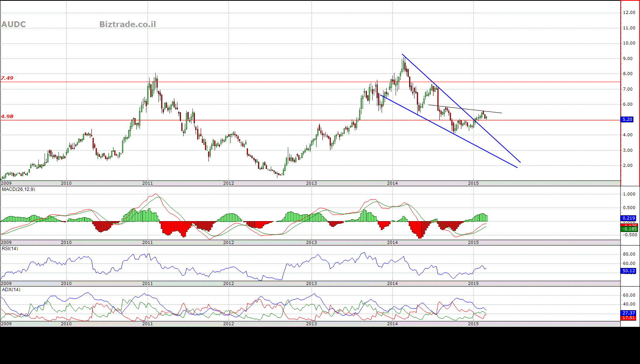Click the AUDC ticker symbol label
The image size is (640, 364).
click(x=14, y=24)
